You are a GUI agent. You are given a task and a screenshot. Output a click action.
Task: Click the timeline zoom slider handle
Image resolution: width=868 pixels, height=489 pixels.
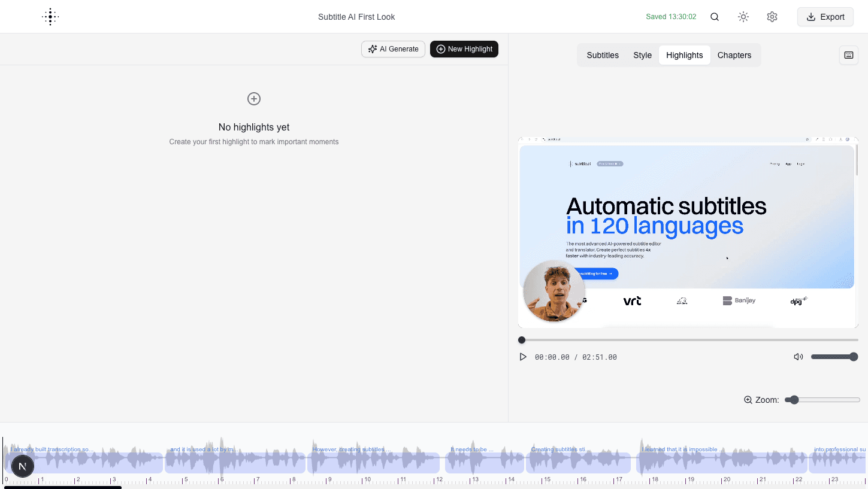pos(794,399)
